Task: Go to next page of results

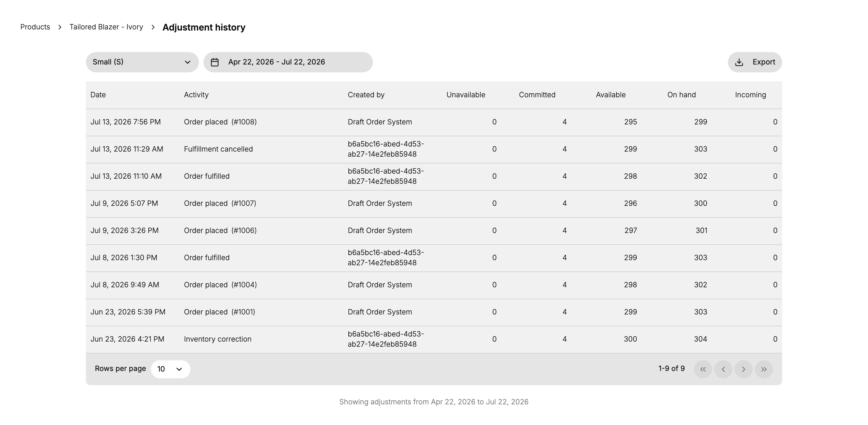Action: 743,369
